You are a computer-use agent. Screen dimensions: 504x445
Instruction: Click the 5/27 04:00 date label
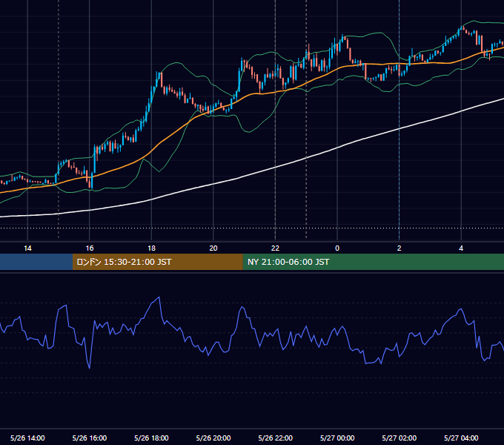461,438
